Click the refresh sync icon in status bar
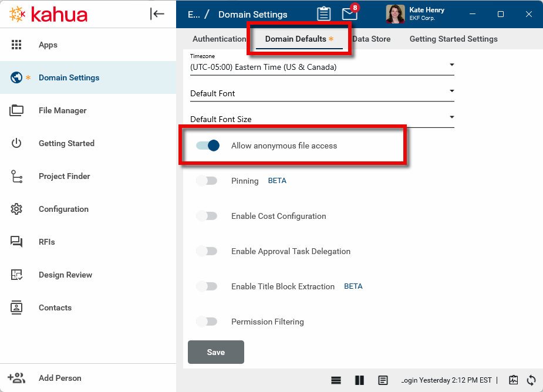Viewport: 543px width, 392px height. coord(531,380)
